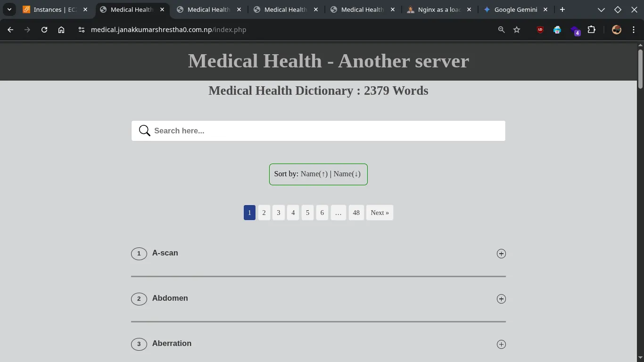Expand the Abdomen definition
This screenshot has width=644, height=362.
pos(501,299)
